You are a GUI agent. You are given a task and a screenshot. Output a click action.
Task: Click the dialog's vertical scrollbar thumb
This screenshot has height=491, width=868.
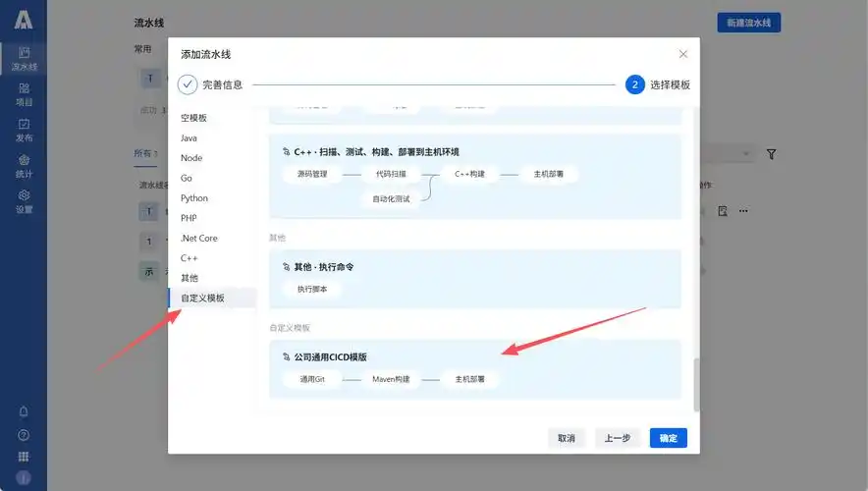pyautogui.click(x=696, y=385)
